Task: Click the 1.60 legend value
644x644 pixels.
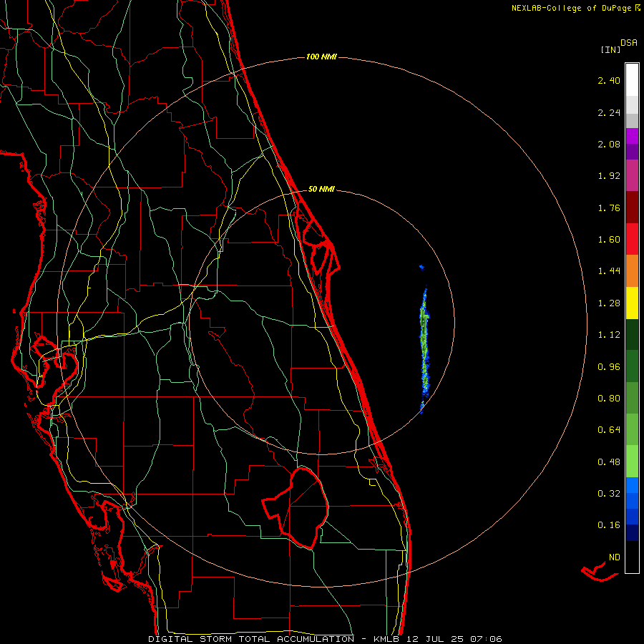Action: point(609,240)
